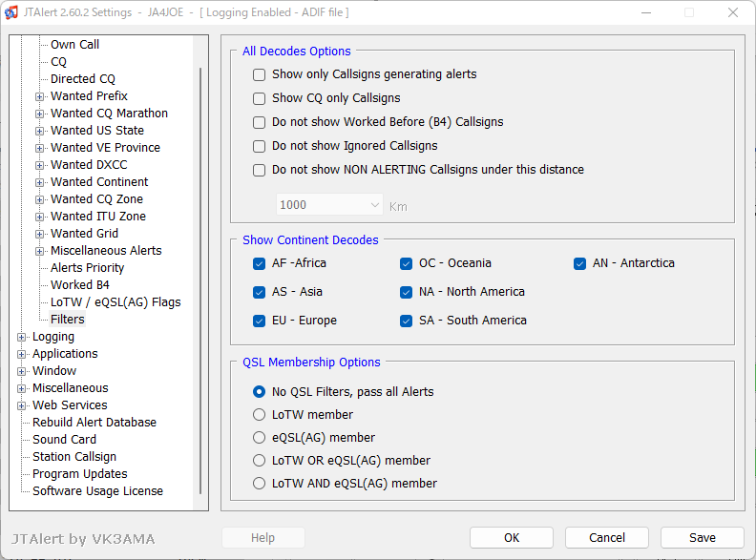Click the settings tree vertical scrollbar

coord(200,280)
